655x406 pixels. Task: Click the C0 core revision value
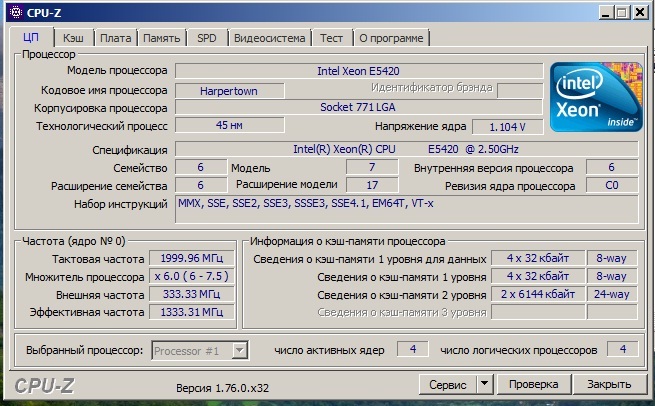click(x=612, y=185)
